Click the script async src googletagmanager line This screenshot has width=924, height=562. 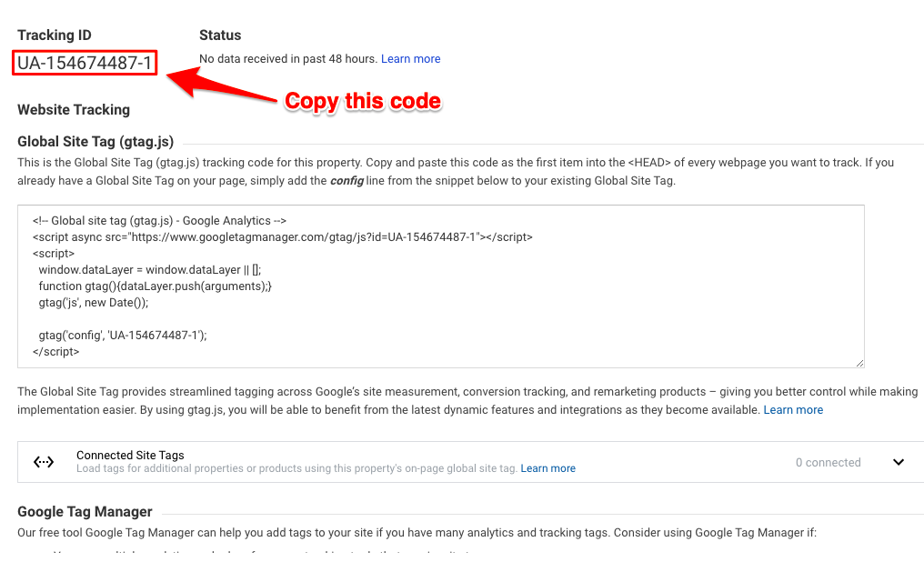pos(282,236)
